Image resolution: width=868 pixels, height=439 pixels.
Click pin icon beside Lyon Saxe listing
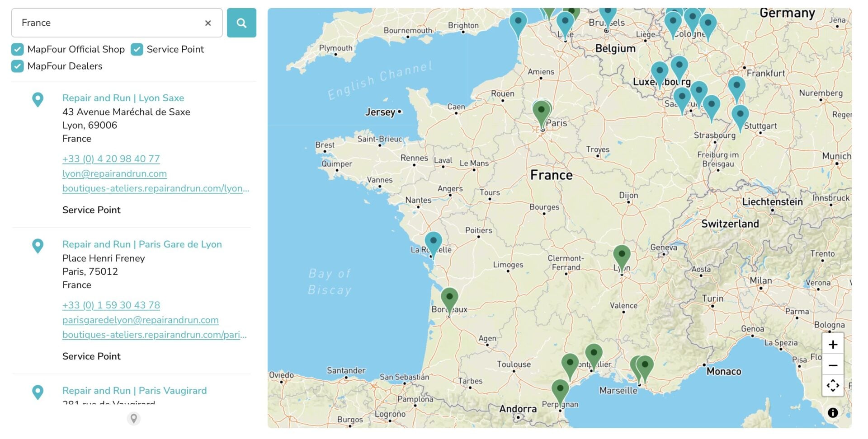38,99
